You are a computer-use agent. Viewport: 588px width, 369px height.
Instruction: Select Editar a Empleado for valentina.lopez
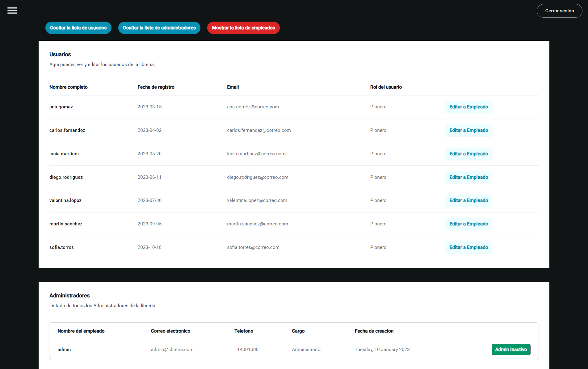click(469, 200)
